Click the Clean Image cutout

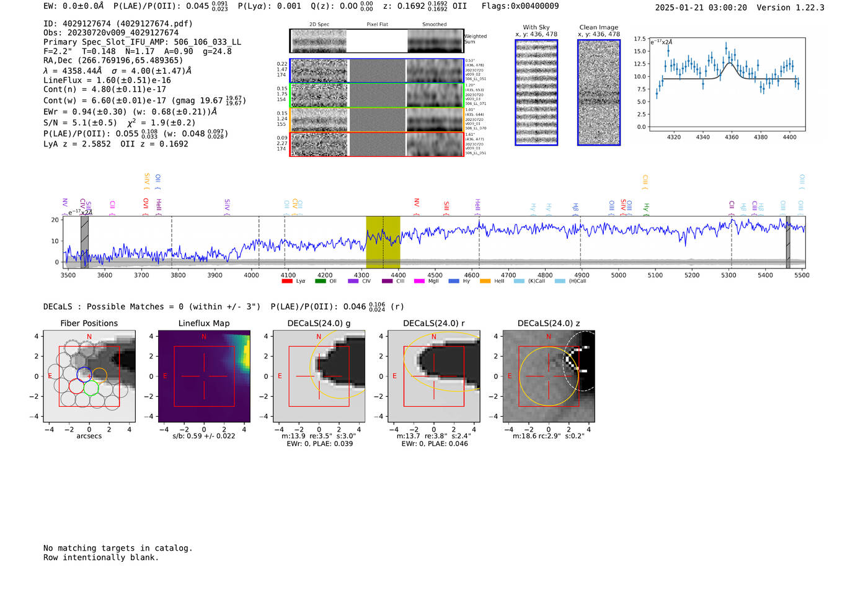[599, 92]
